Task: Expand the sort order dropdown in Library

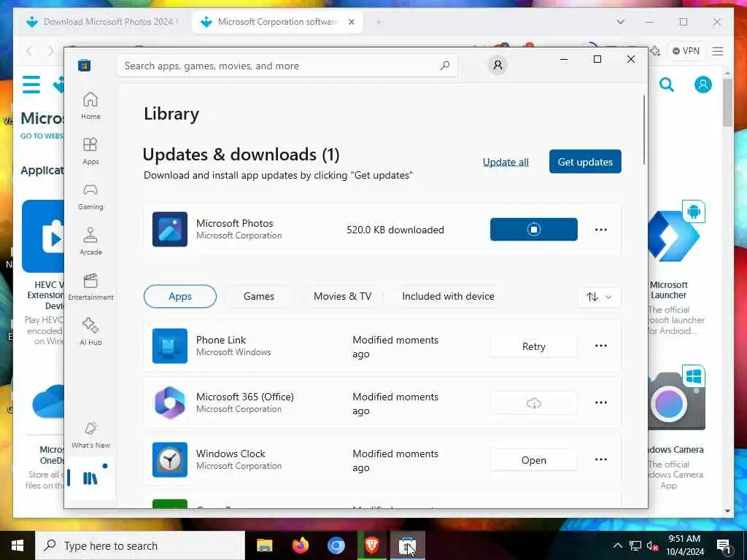Action: 600,297
